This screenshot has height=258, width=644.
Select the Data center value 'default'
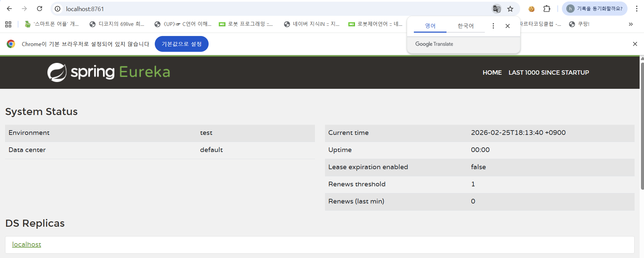tap(211, 150)
